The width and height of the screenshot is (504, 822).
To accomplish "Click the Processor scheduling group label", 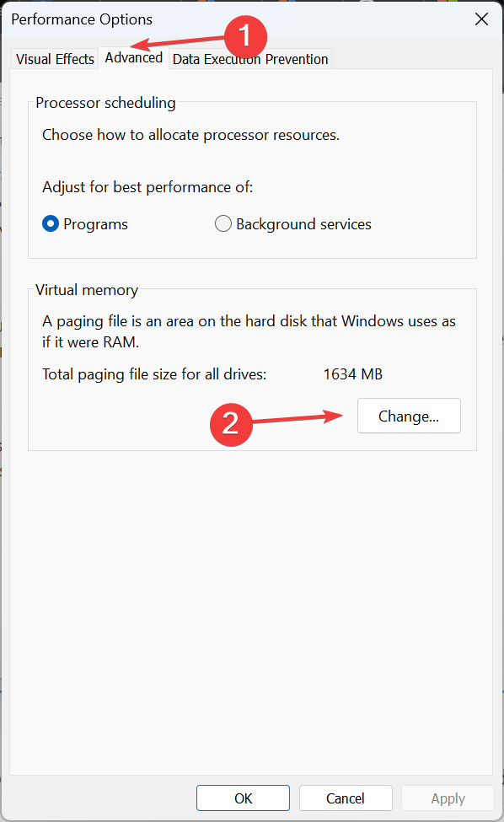I will [105, 103].
